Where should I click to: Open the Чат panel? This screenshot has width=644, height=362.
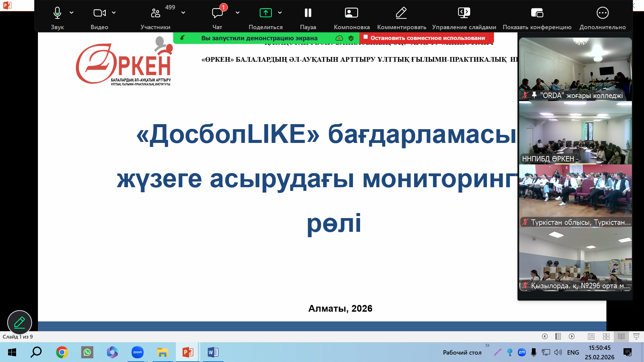[217, 17]
